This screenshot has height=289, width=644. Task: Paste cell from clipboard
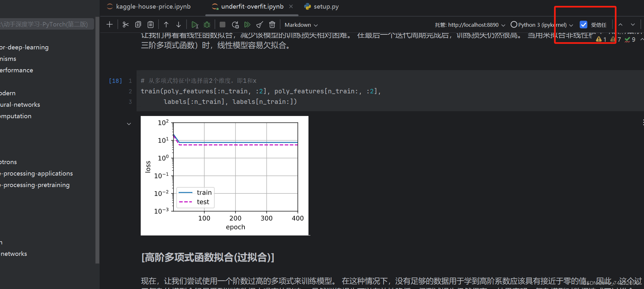pos(151,24)
